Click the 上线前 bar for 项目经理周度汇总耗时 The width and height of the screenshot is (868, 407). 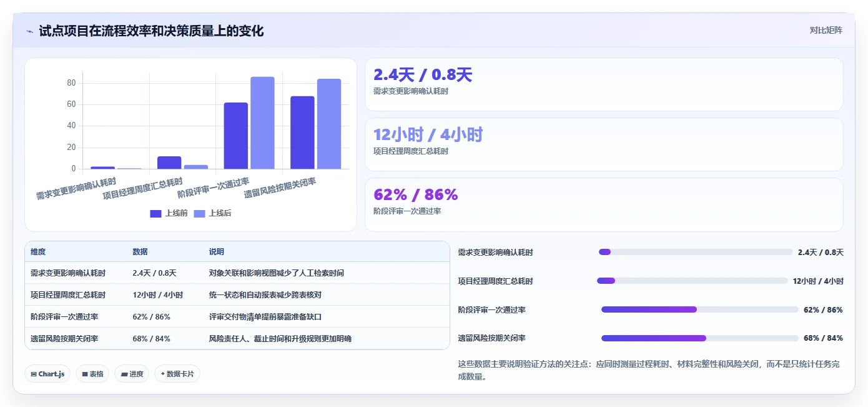click(169, 163)
